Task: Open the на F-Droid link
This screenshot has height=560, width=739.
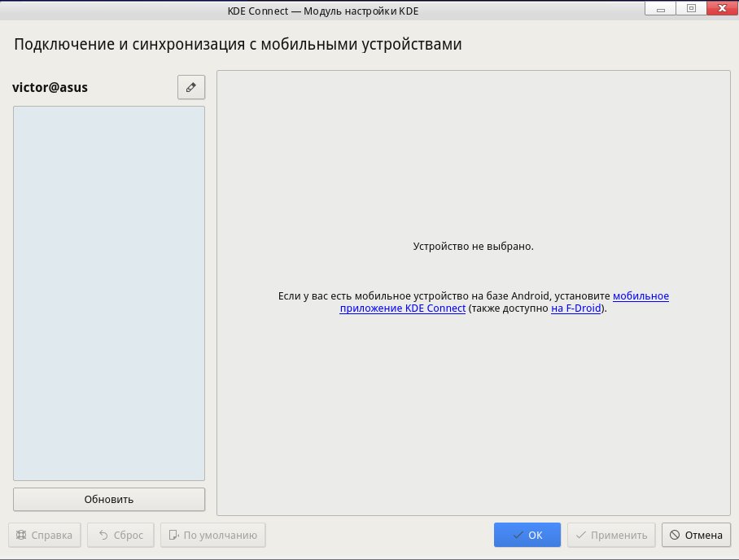Action: pyautogui.click(x=576, y=308)
